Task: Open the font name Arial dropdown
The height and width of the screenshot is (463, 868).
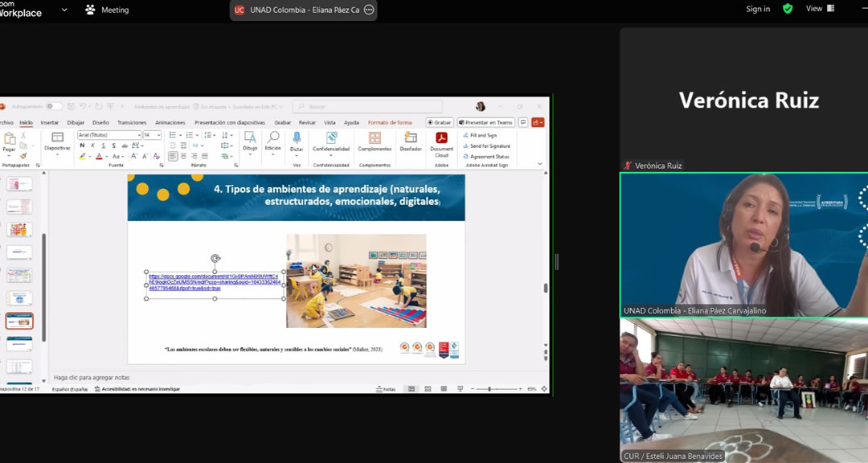Action: pyautogui.click(x=139, y=135)
